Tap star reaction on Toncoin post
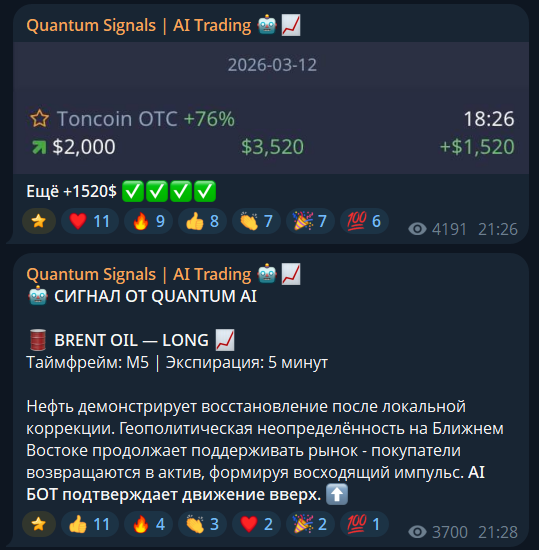The image size is (539, 550). (x=39, y=221)
